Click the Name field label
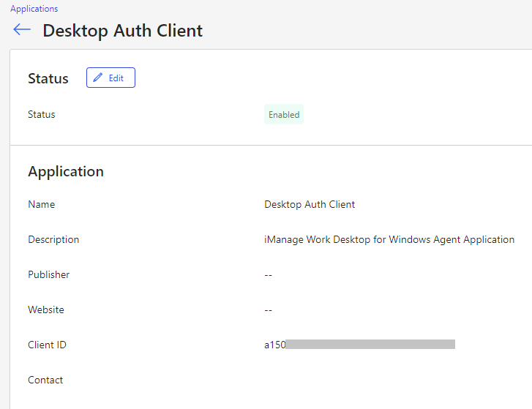This screenshot has width=532, height=409. pos(42,205)
